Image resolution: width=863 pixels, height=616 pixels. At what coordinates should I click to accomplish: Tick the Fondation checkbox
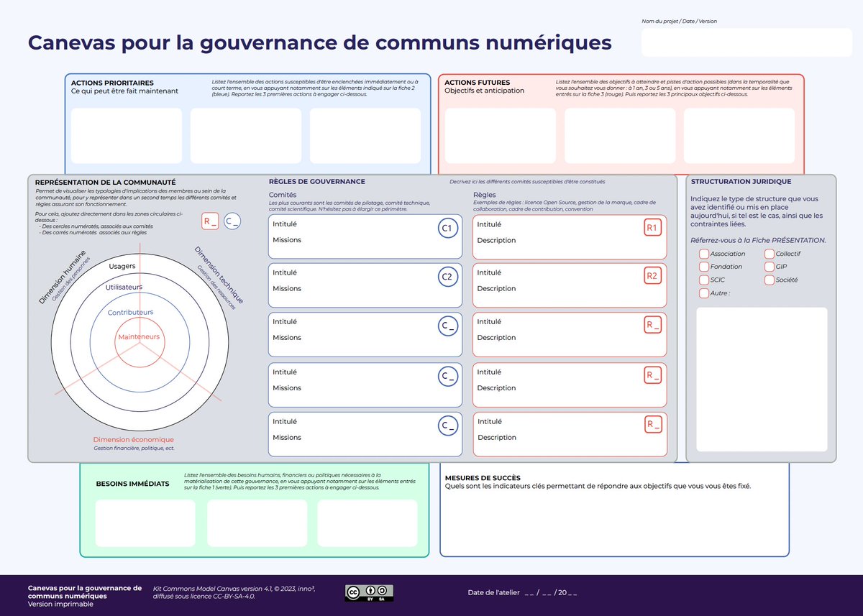pyautogui.click(x=703, y=267)
